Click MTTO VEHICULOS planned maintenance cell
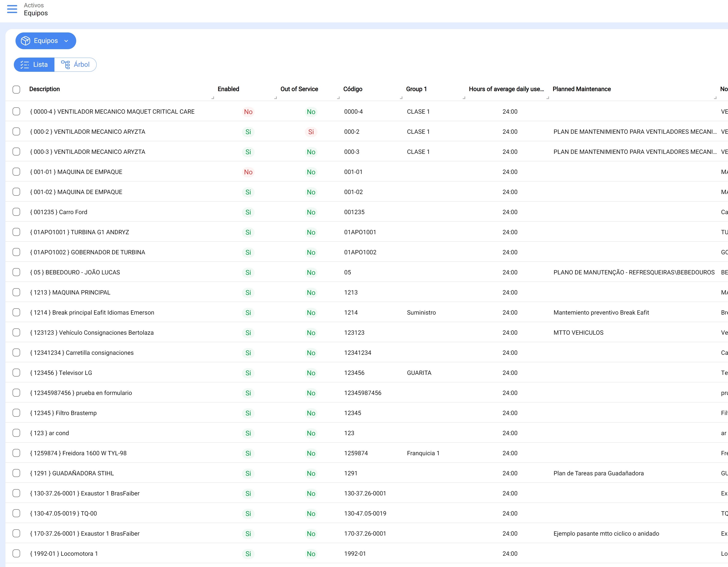The height and width of the screenshot is (567, 728). [578, 332]
